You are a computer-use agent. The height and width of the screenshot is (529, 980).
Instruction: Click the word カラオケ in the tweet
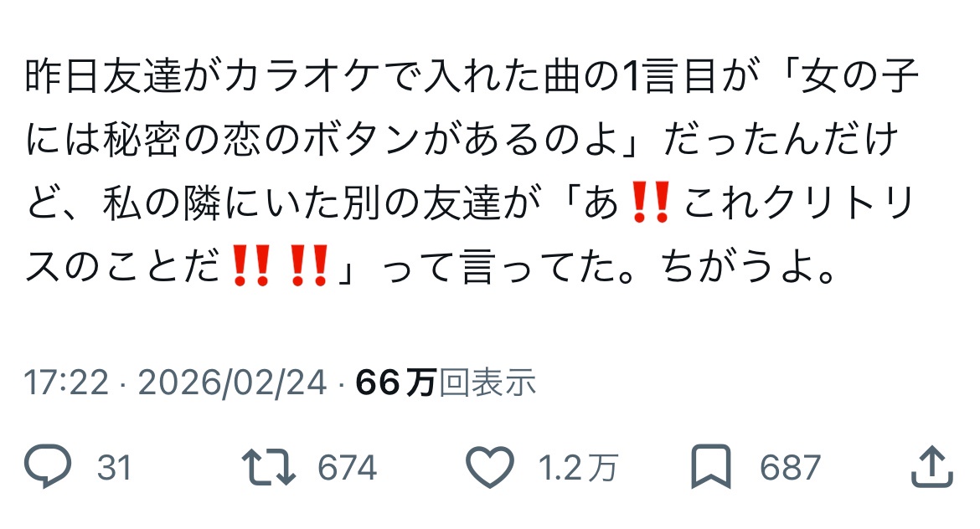(x=300, y=76)
